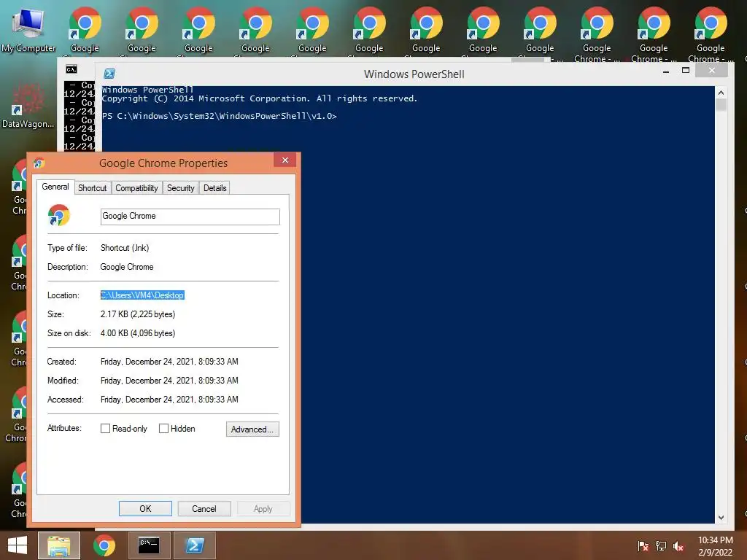The image size is (747, 560).
Task: Switch to Command Prompt on the taskbar
Action: tap(149, 545)
